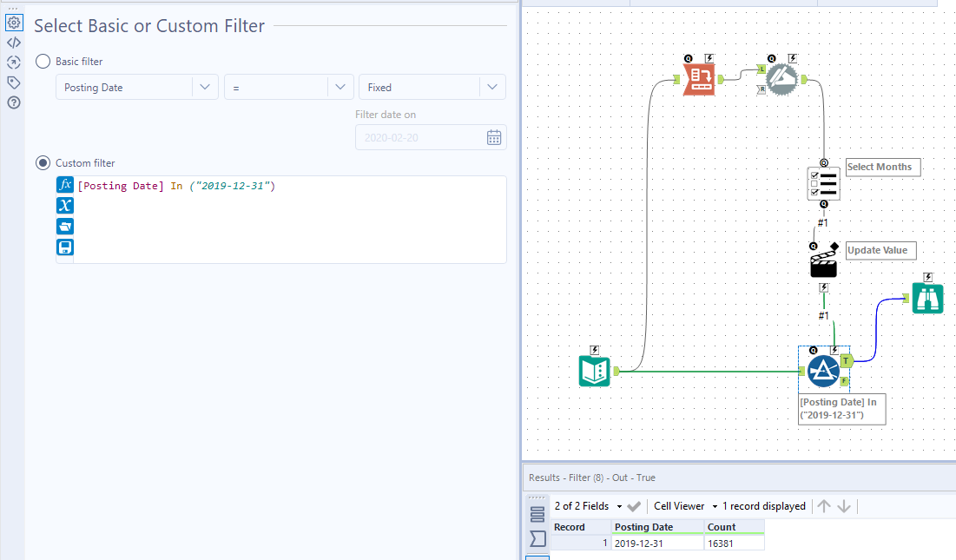Click the up arrow to view previous record
This screenshot has width=956, height=560.
[x=823, y=505]
